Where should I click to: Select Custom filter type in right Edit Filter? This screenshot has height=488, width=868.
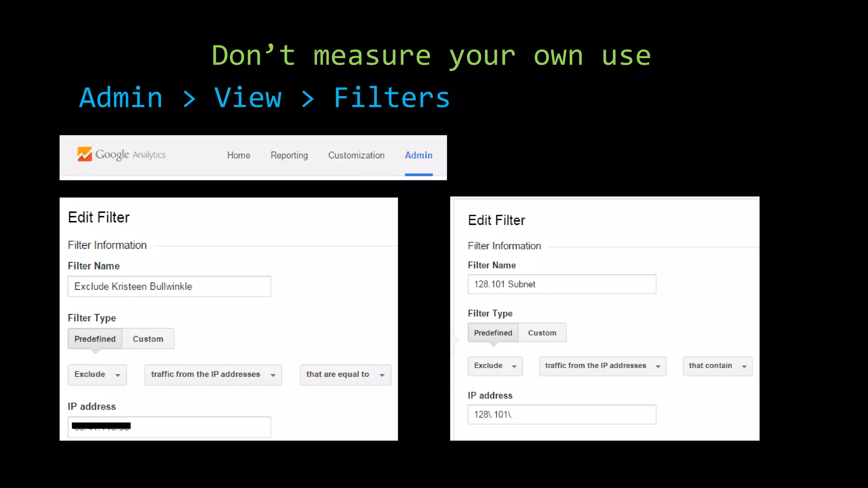[542, 333]
